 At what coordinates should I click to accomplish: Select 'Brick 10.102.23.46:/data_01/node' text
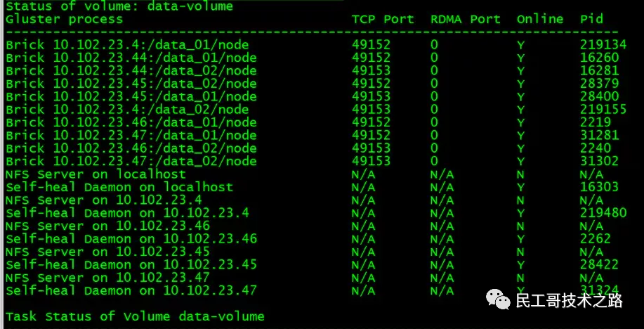pos(131,122)
